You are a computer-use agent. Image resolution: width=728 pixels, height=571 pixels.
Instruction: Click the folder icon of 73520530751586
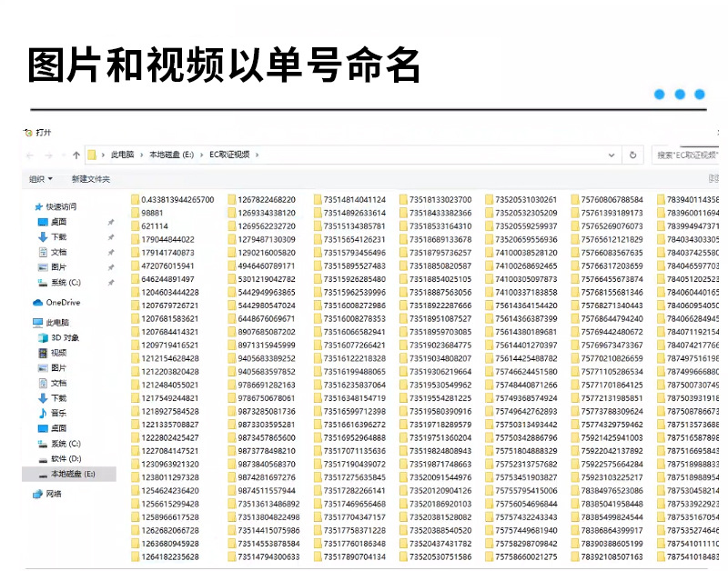point(403,556)
